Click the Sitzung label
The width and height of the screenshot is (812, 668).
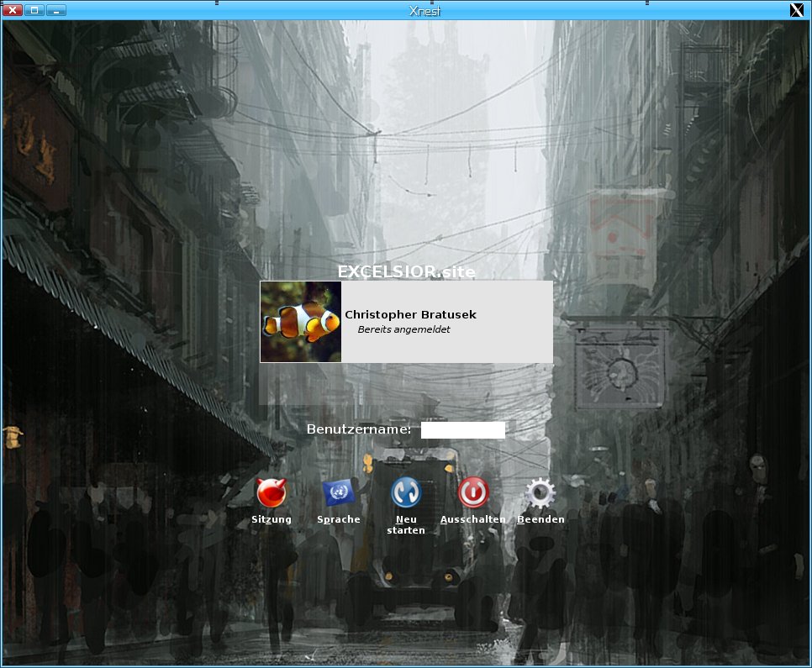(x=272, y=519)
